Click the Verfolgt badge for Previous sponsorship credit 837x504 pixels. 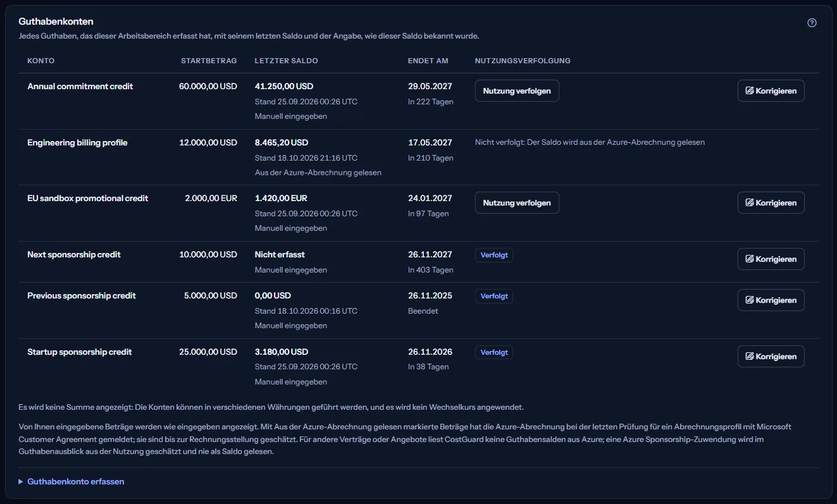(x=494, y=297)
